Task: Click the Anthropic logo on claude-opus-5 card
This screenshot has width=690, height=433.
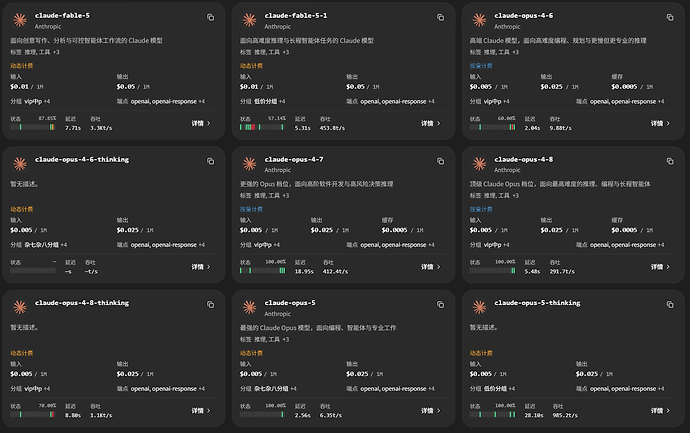Action: (250, 307)
